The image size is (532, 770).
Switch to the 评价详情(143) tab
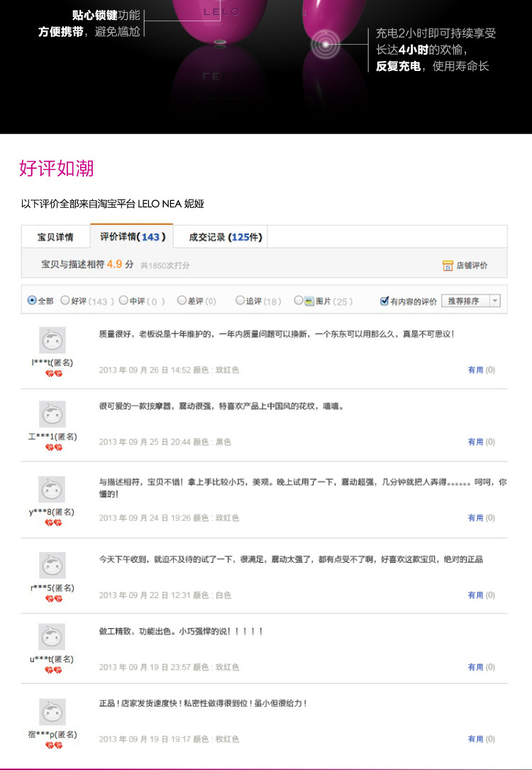[132, 237]
